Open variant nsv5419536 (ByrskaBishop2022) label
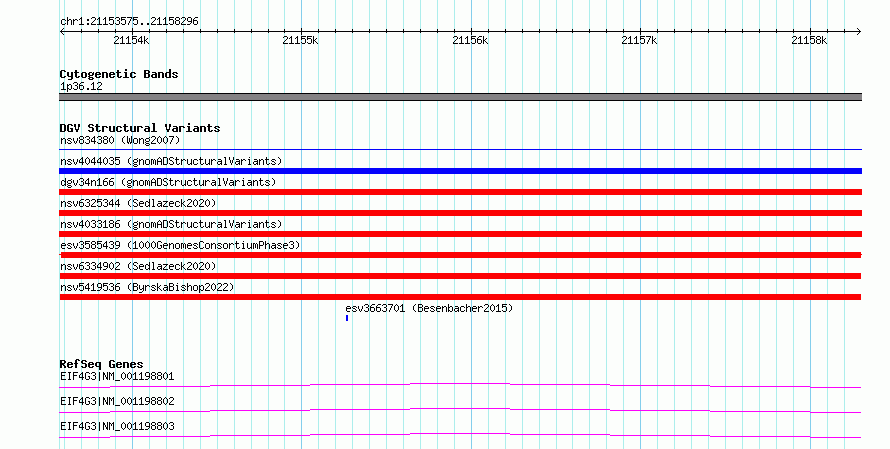The width and height of the screenshot is (890, 449). (x=147, y=287)
